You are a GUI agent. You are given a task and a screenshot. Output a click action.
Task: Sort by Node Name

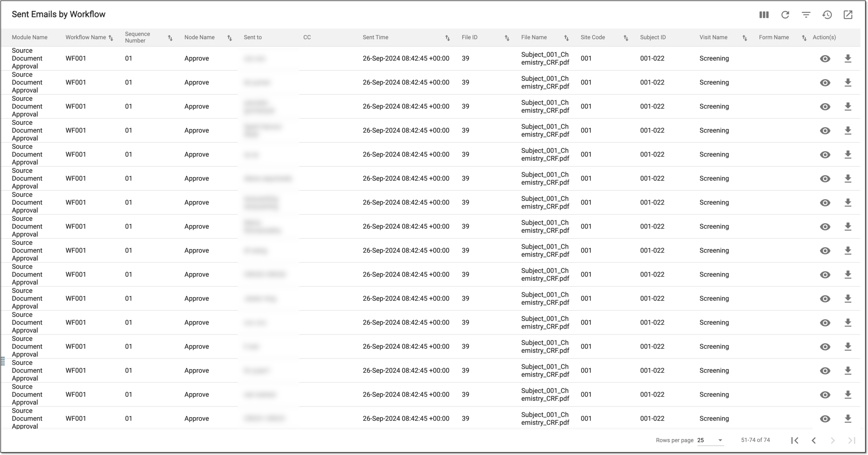click(229, 38)
